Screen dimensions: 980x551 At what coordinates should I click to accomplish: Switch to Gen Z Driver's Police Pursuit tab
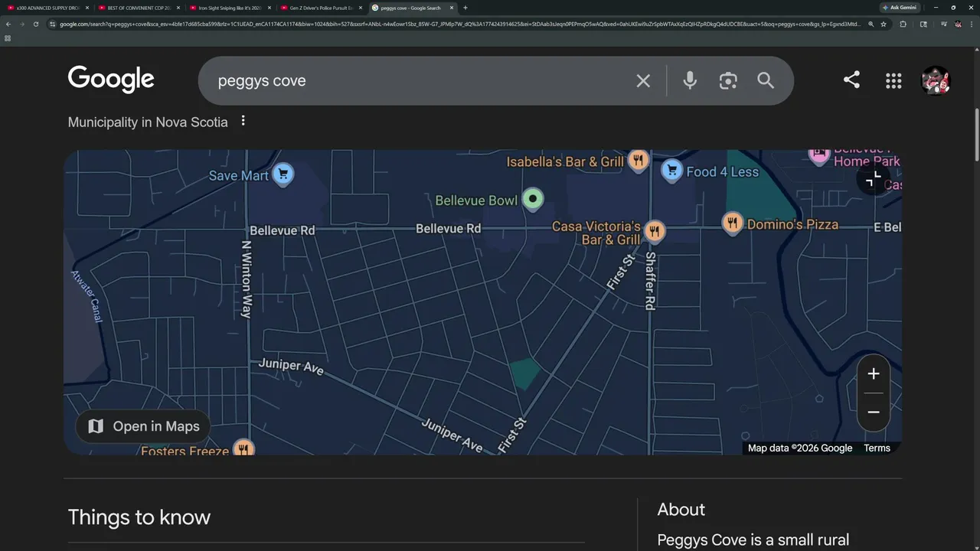tap(320, 8)
